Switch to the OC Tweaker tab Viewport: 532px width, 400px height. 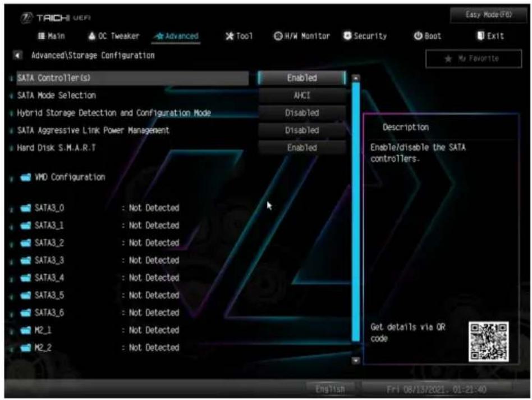114,36
